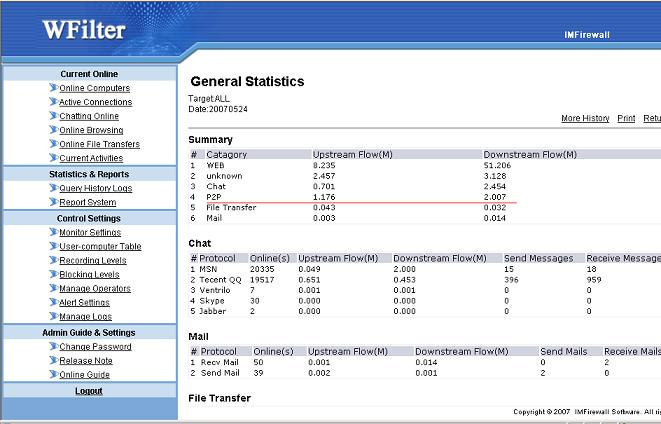Click arrow icon beside Online Browsing
Image resolution: width=661 pixels, height=424 pixels.
point(54,129)
